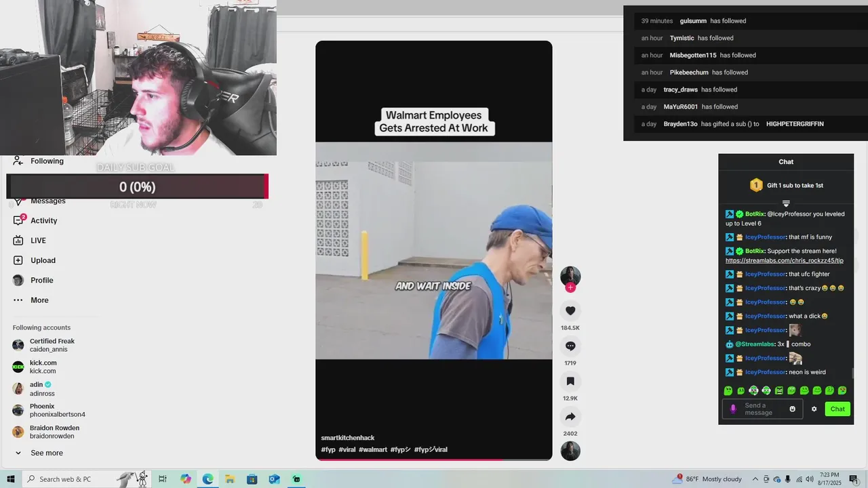The width and height of the screenshot is (868, 488).
Task: Click the #walmart hashtag
Action: tap(373, 449)
